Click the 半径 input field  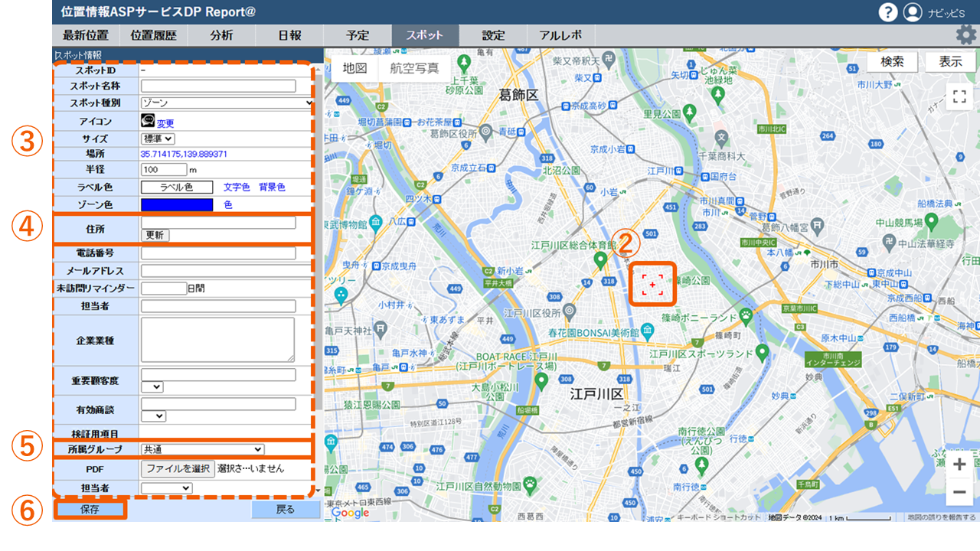pos(164,169)
